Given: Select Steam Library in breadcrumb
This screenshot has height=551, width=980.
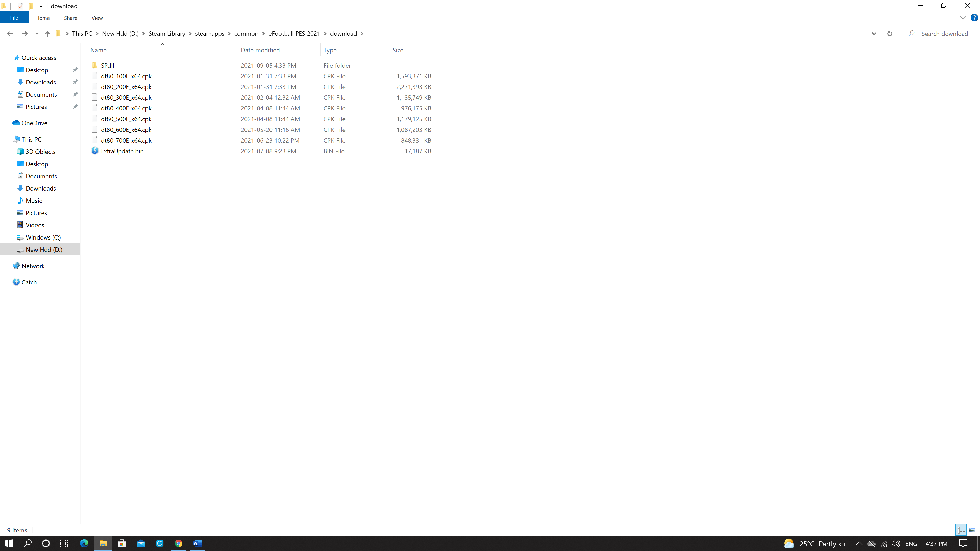Looking at the screenshot, I should coord(167,33).
